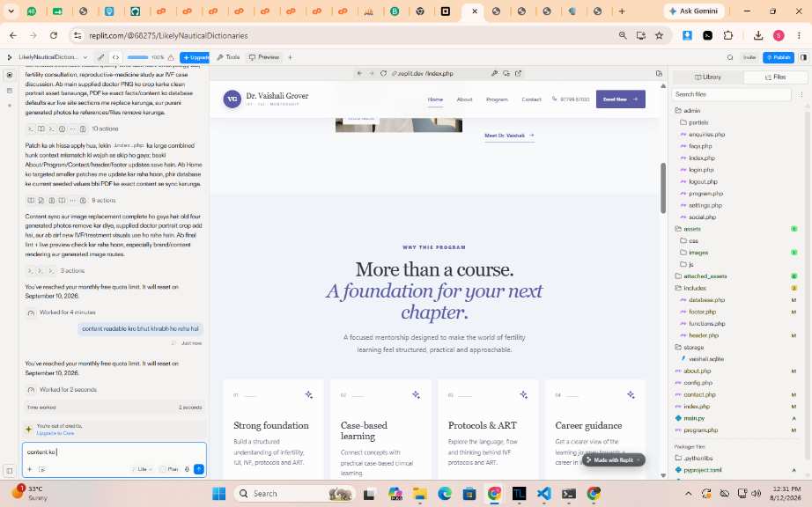Click the files panel three-dot menu

[801, 95]
